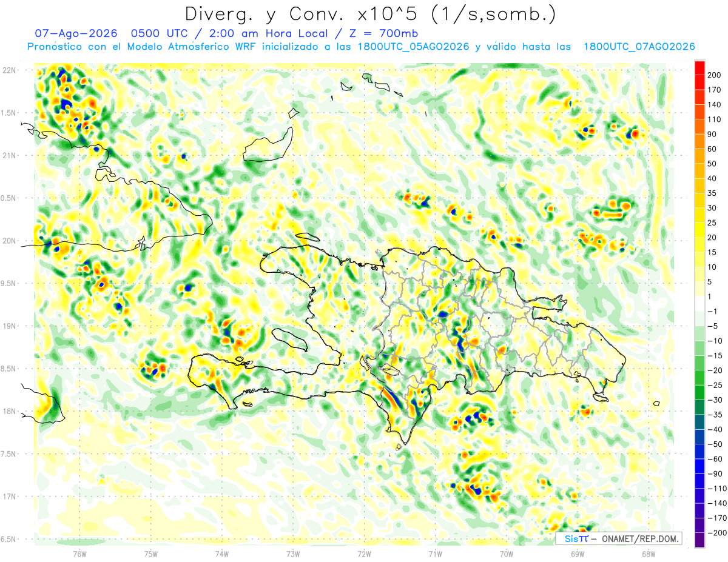Viewport: 728px width, 562px height.
Task: Click the '-60' color scale value
Action: click(x=716, y=459)
